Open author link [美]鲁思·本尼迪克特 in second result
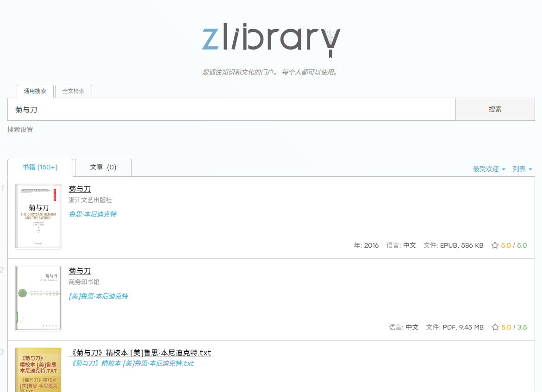 click(98, 296)
